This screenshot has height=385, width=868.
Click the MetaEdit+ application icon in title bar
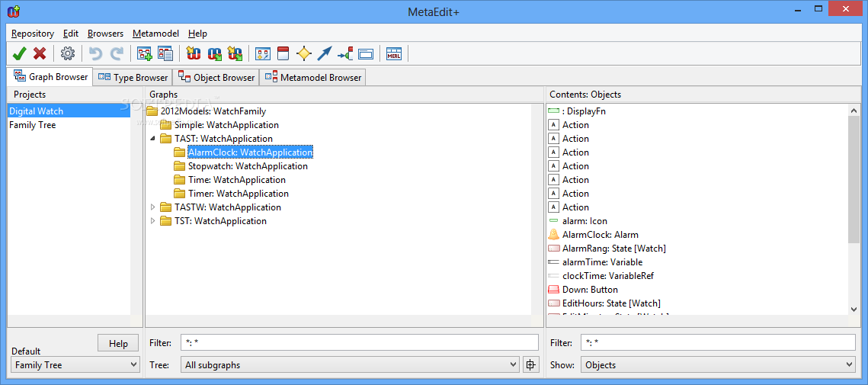coord(13,11)
